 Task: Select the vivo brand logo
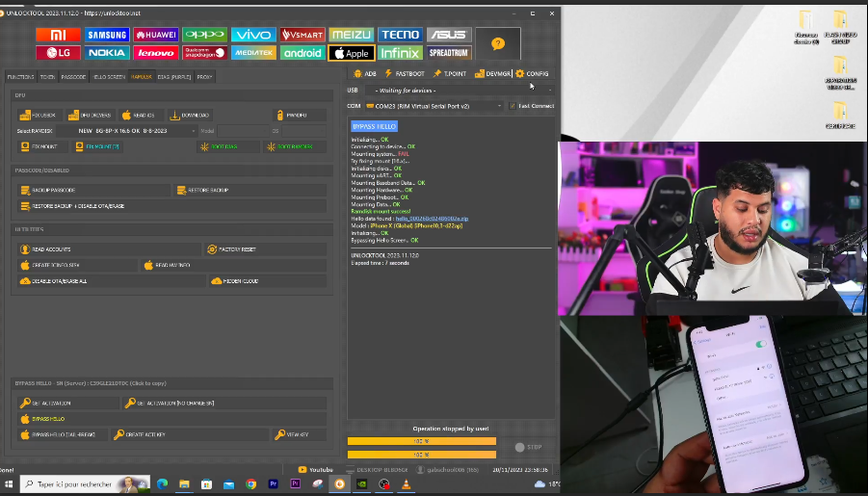pyautogui.click(x=253, y=35)
